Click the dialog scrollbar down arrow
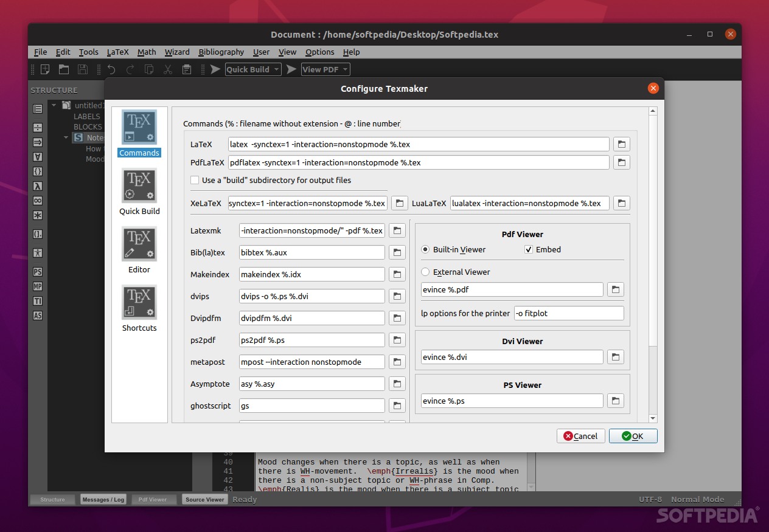 [653, 418]
